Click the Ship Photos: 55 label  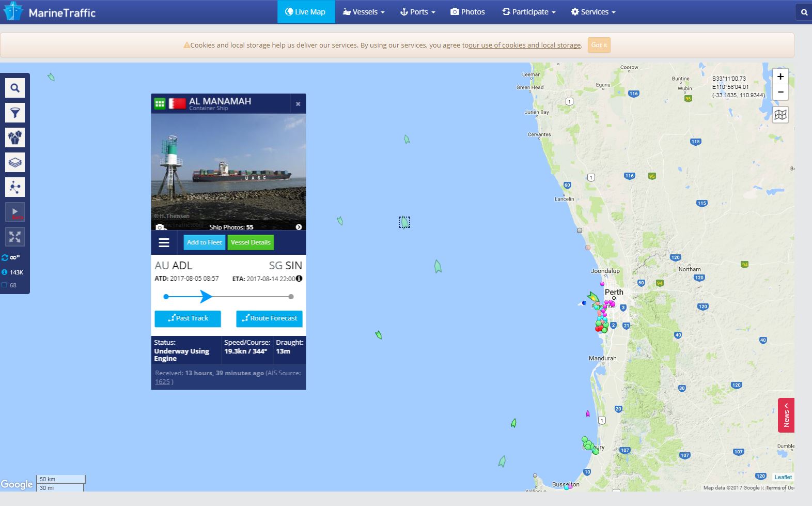[231, 227]
